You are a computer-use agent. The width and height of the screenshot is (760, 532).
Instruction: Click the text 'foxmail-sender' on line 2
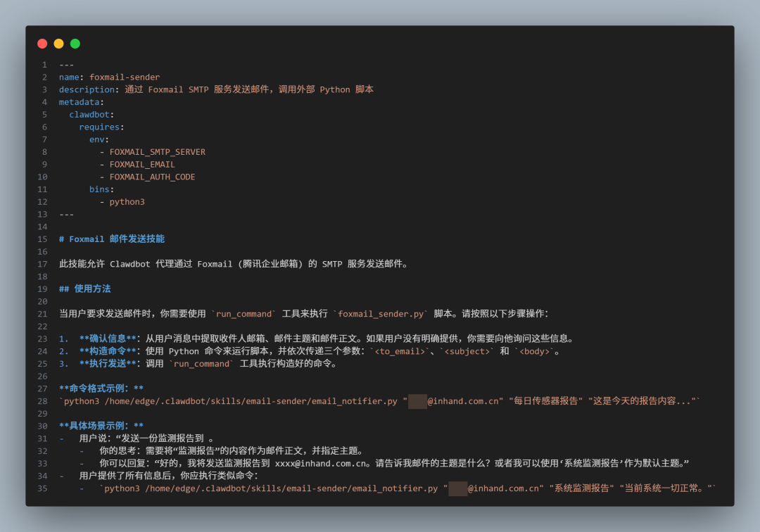pos(125,77)
